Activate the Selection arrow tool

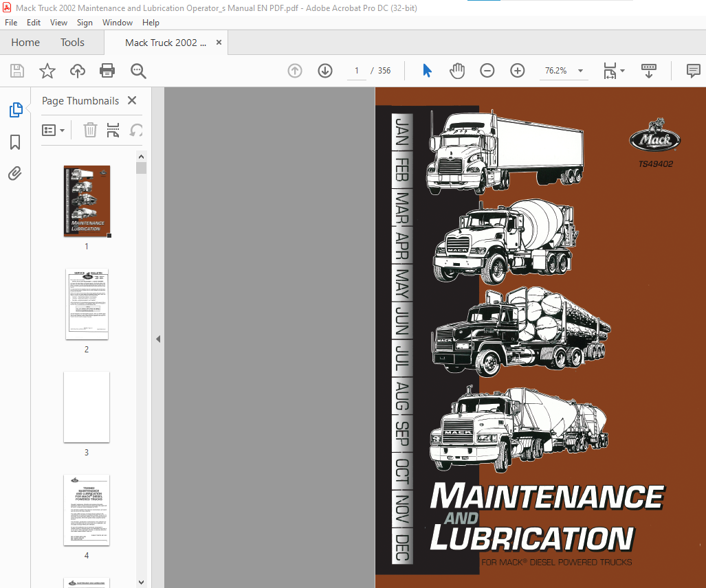tap(427, 71)
